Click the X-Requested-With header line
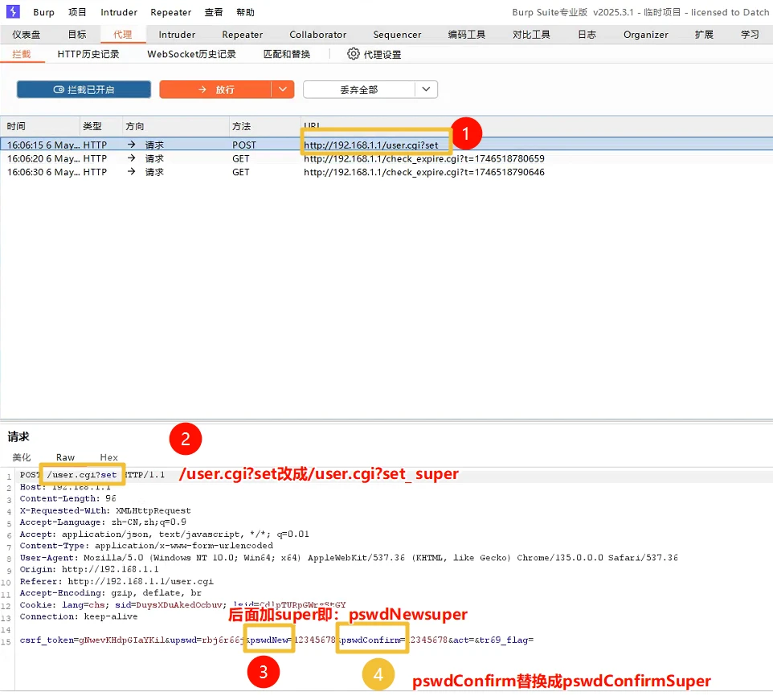This screenshot has height=700, width=773. tap(105, 510)
